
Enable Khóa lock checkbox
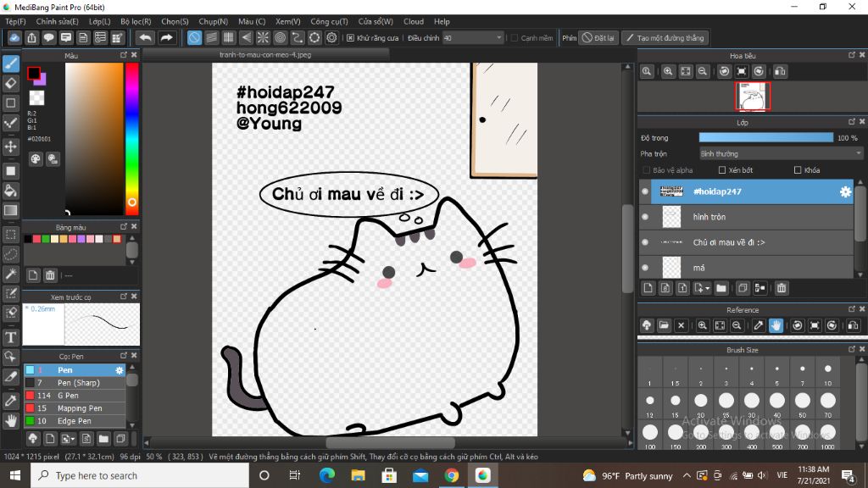(x=798, y=169)
